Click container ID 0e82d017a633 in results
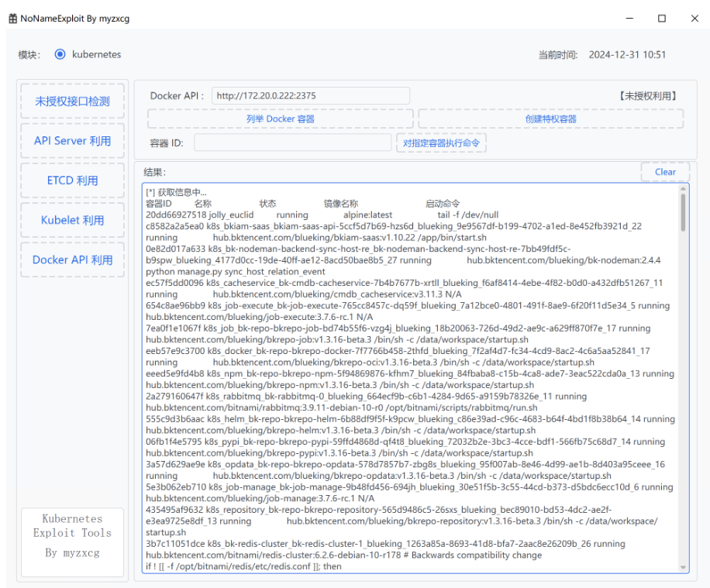 176,249
